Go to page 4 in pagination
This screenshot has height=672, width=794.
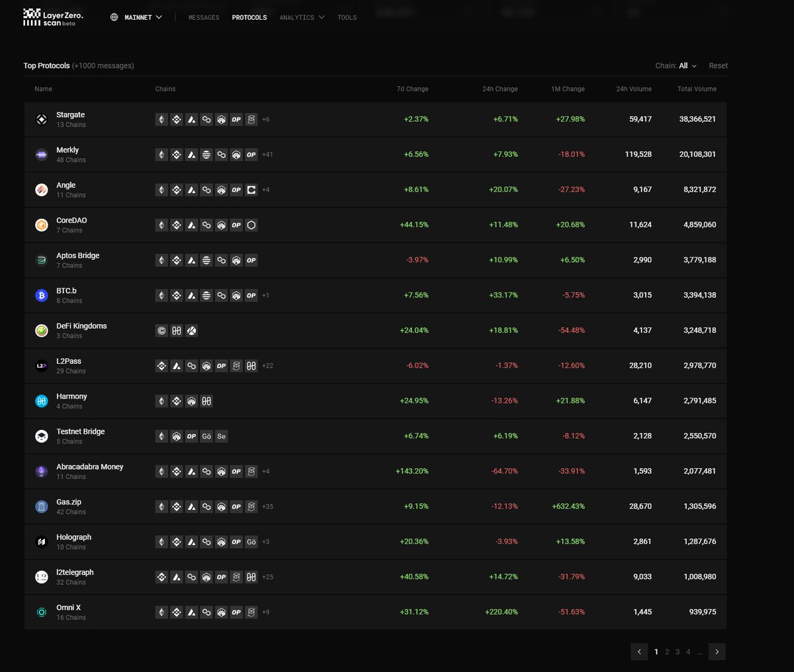click(x=688, y=652)
